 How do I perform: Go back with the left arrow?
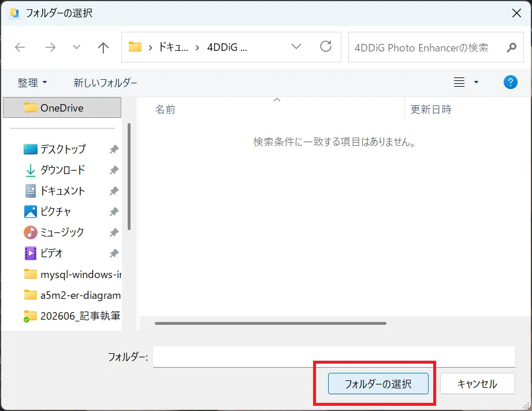pos(20,47)
